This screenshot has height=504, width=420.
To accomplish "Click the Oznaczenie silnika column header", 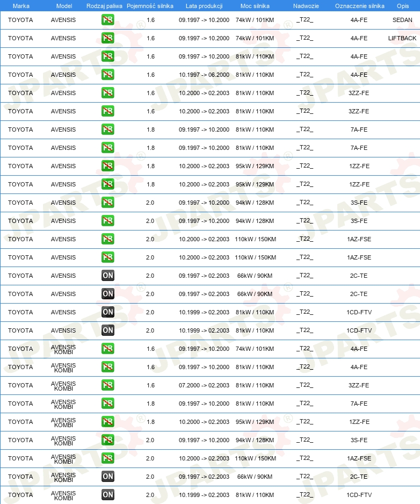I will pos(360,6).
